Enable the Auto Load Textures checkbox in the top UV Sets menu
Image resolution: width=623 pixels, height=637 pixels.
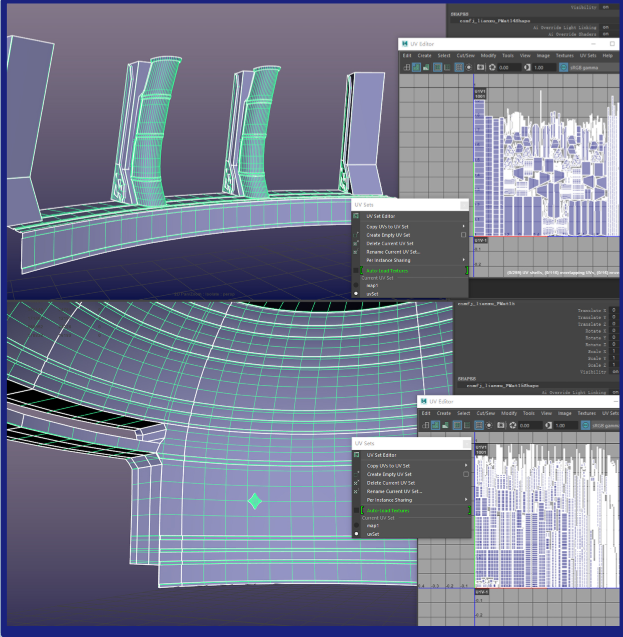pyautogui.click(x=357, y=270)
